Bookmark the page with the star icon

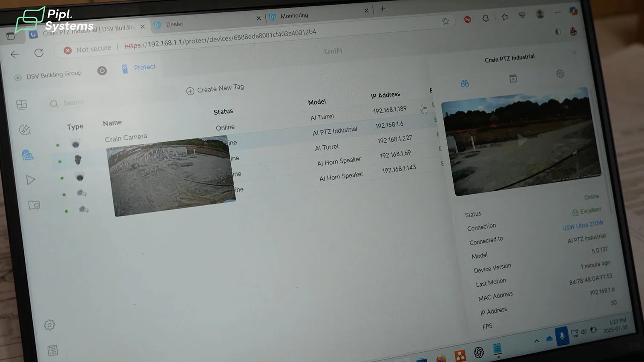pos(446,21)
